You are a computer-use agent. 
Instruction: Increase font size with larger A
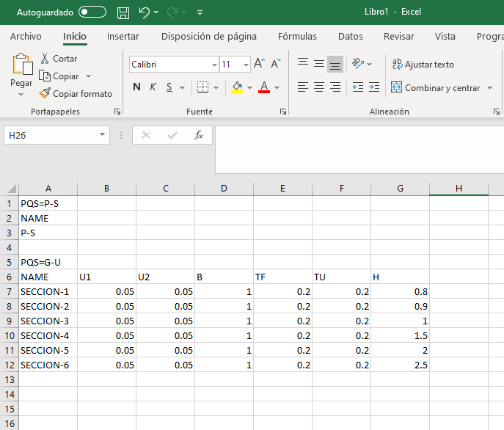[260, 63]
